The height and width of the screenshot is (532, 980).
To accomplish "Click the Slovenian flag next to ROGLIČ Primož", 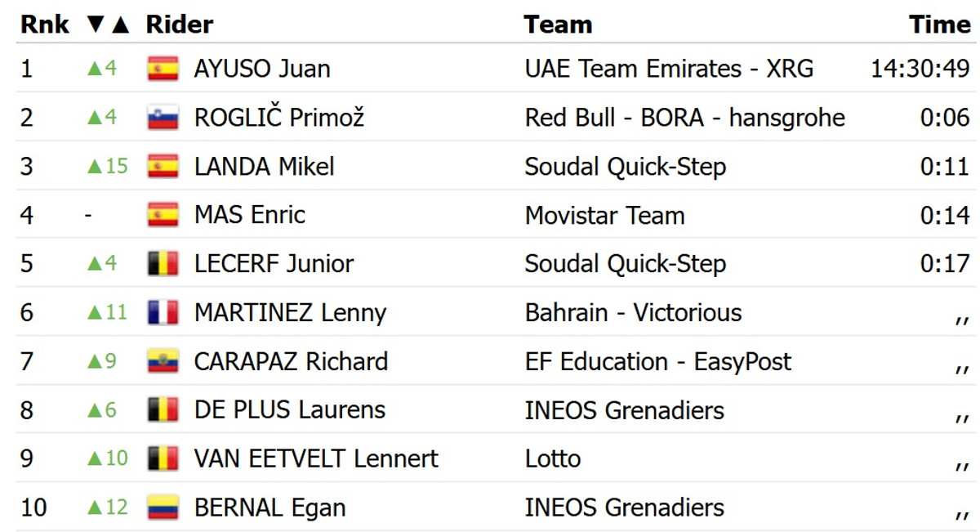I will (x=163, y=118).
